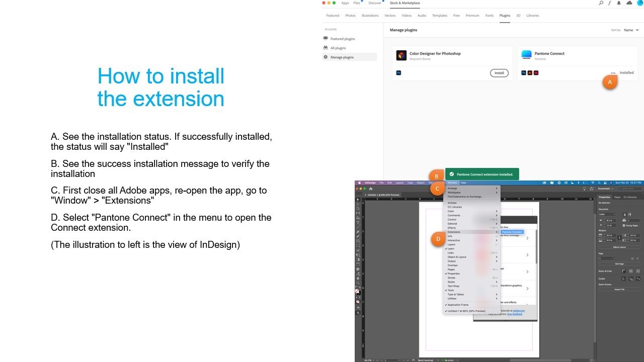Click the Home icon in InDesign

tap(371, 189)
